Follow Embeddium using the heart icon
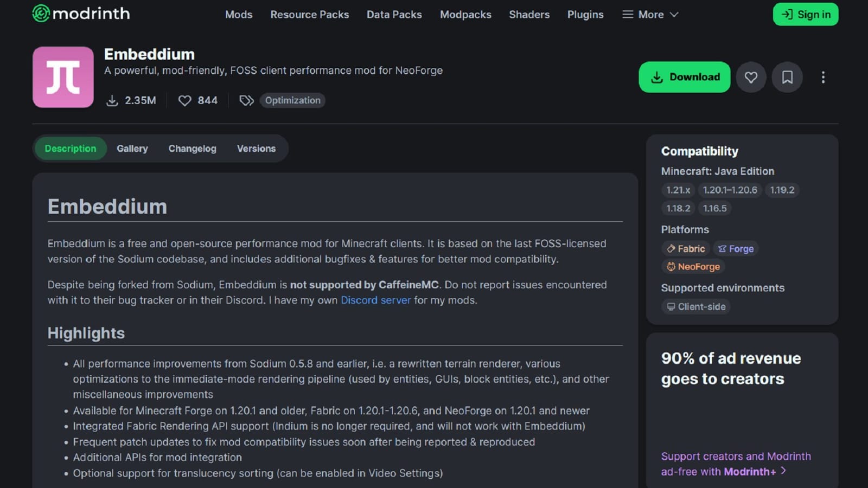This screenshot has height=488, width=868. (x=751, y=77)
